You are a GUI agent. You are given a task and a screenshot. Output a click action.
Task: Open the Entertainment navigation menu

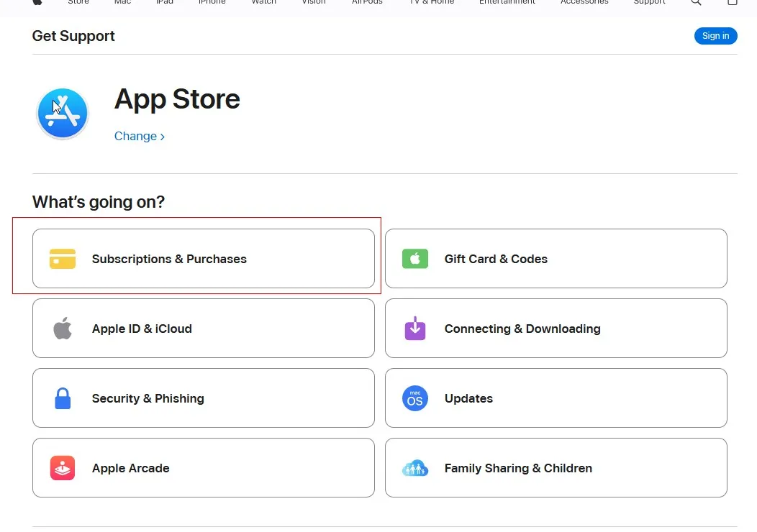pyautogui.click(x=507, y=2)
